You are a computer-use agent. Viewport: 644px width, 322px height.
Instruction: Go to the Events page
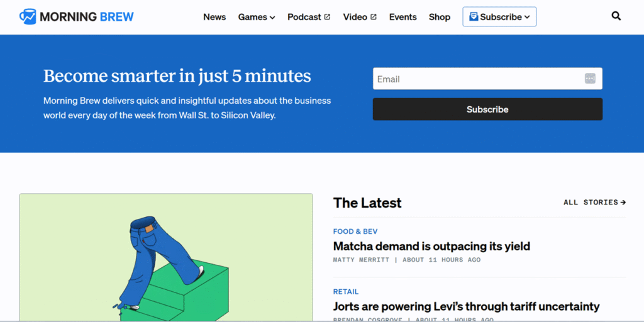(403, 17)
